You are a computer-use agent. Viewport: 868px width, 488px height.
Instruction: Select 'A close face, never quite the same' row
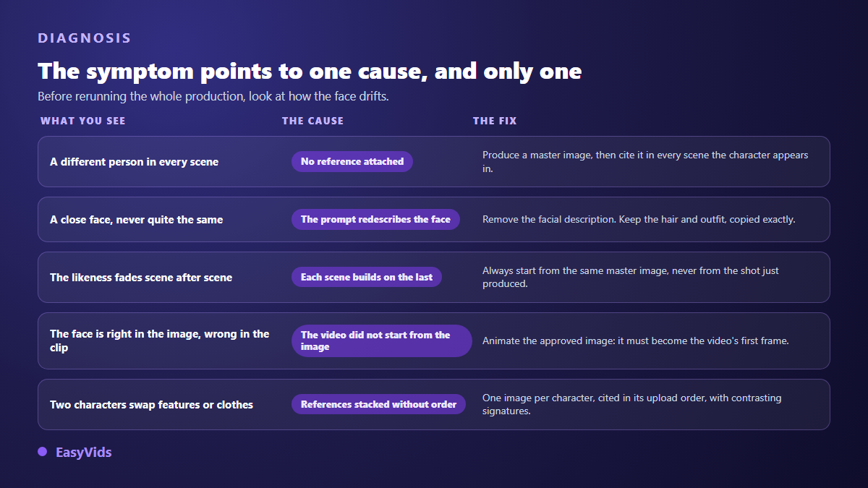coord(434,220)
